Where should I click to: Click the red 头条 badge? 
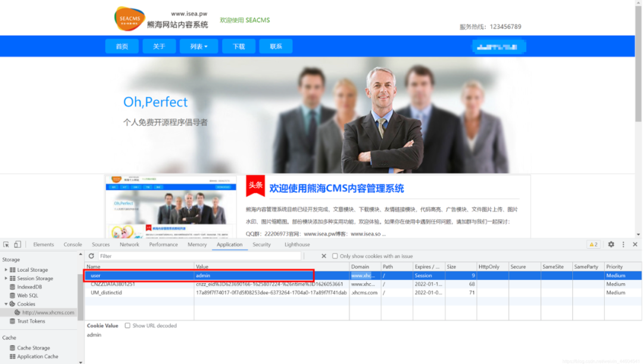point(255,186)
